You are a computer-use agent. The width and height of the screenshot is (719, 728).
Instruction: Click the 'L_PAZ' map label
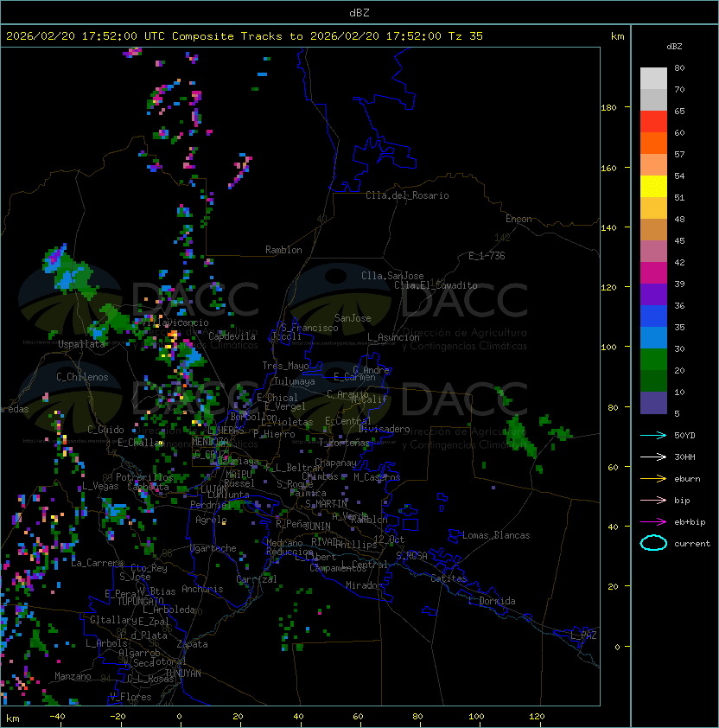583,635
